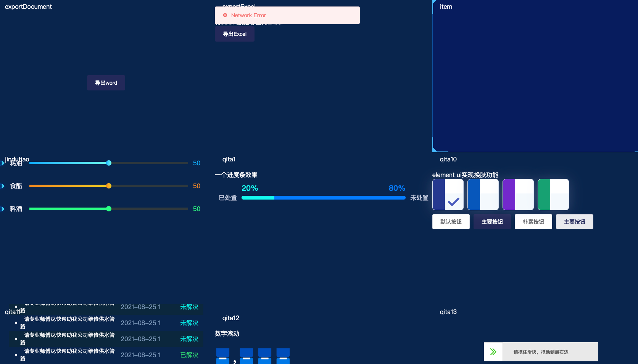The width and height of the screenshot is (638, 364).
Task: Click the double-chevron slider verify handle
Action: (493, 352)
